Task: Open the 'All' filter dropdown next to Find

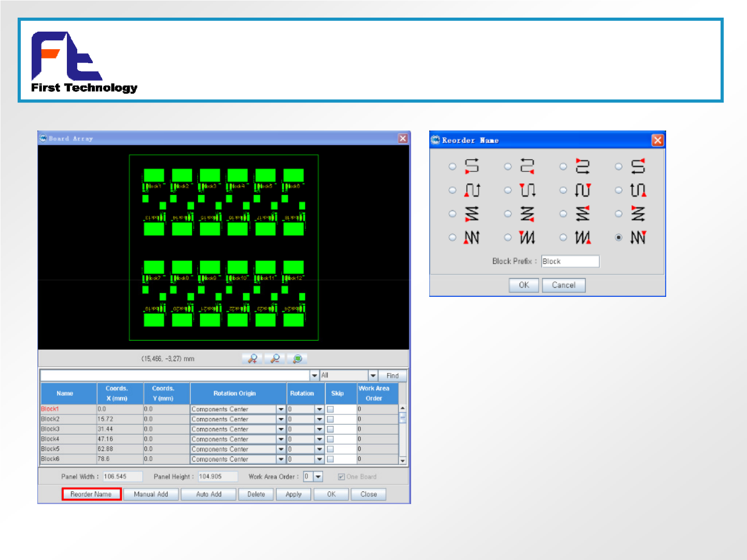Action: 373,376
